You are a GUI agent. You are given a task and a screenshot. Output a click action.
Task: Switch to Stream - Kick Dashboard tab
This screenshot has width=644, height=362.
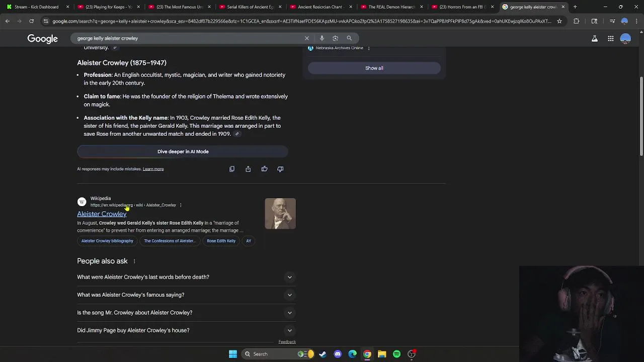coord(36,7)
